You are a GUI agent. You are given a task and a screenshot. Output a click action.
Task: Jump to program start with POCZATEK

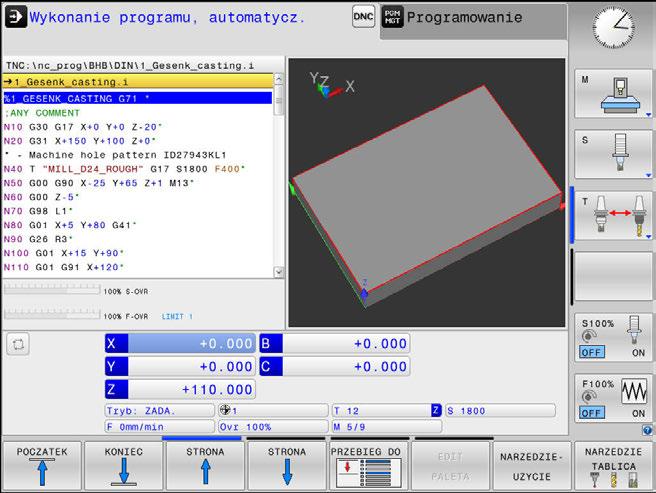point(42,465)
